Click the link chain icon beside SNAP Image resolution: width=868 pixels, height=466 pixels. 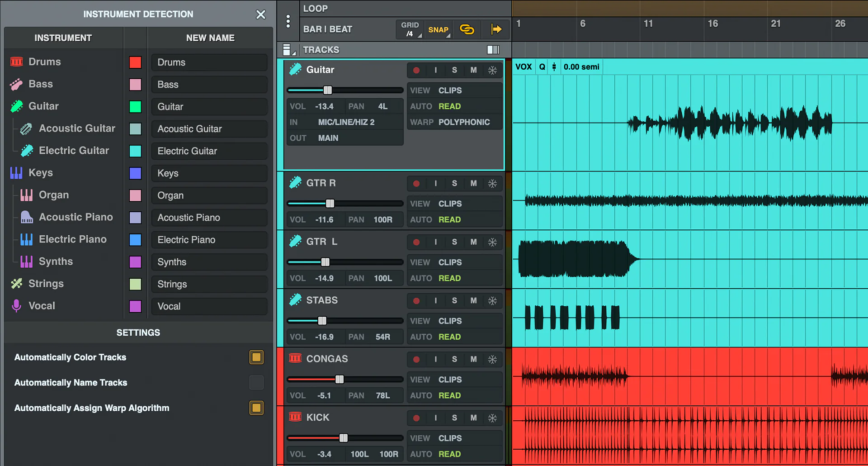coord(467,29)
